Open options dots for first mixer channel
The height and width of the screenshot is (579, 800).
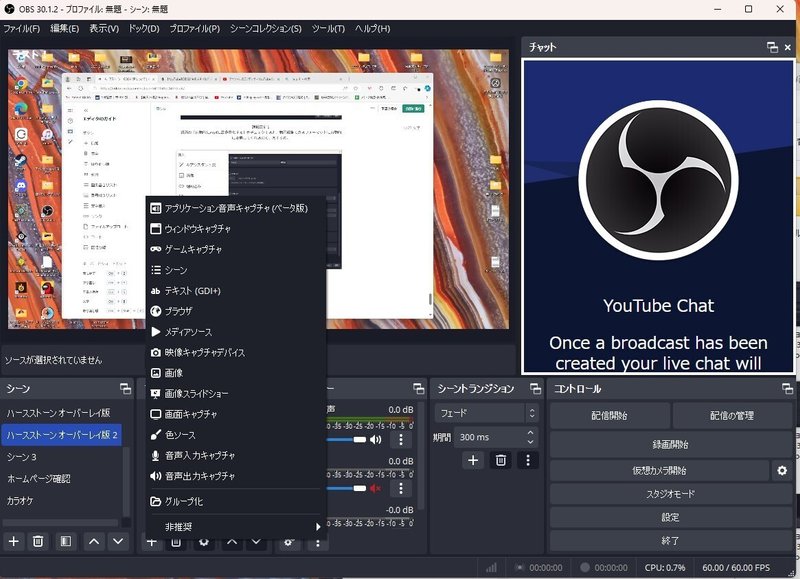tap(401, 439)
